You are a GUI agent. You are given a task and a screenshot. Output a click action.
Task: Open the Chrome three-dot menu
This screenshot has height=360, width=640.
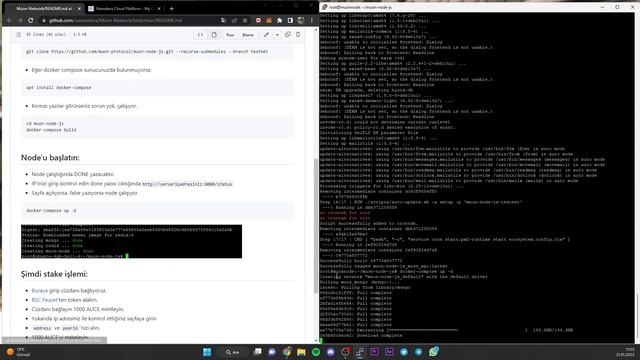coord(312,20)
